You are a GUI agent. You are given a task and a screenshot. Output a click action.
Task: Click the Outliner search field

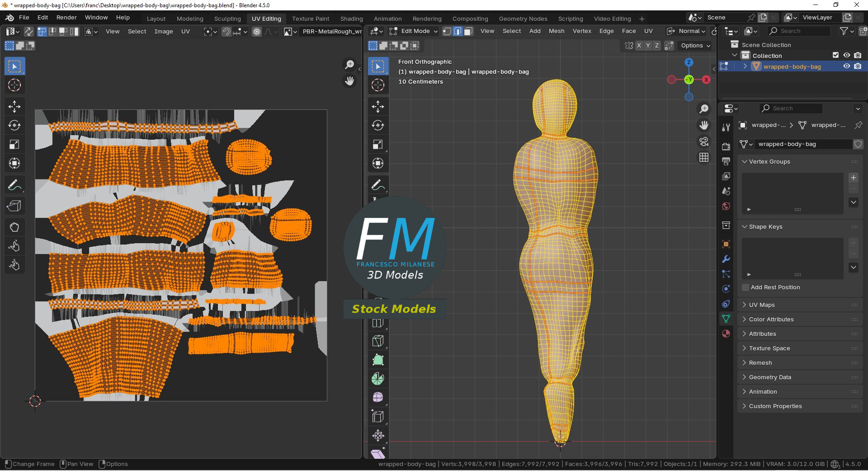pyautogui.click(x=799, y=31)
